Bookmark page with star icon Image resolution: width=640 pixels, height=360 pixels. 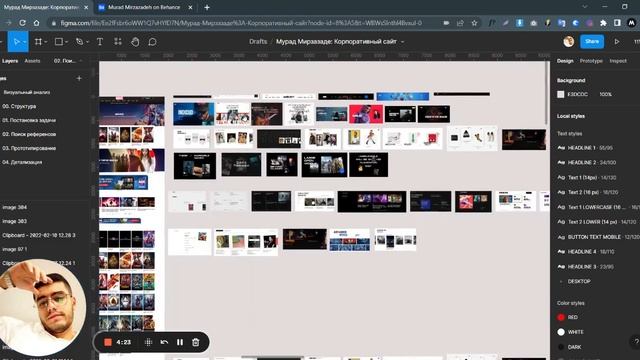tap(474, 23)
